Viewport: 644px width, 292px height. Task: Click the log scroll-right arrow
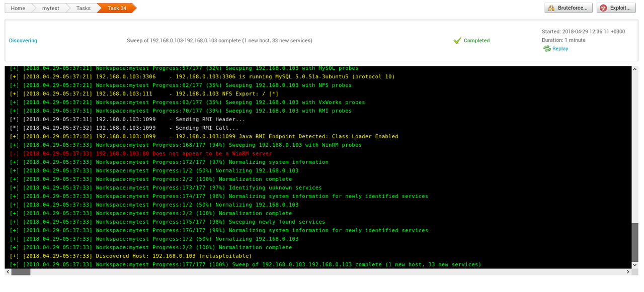[628, 272]
